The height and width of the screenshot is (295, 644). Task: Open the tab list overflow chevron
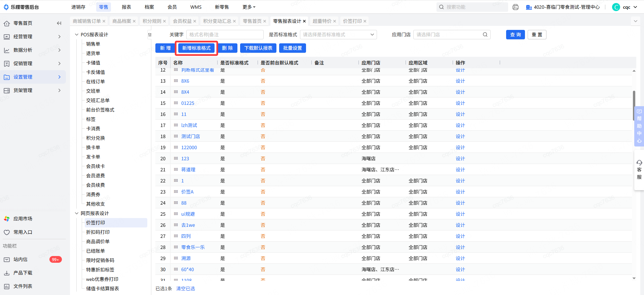click(636, 21)
